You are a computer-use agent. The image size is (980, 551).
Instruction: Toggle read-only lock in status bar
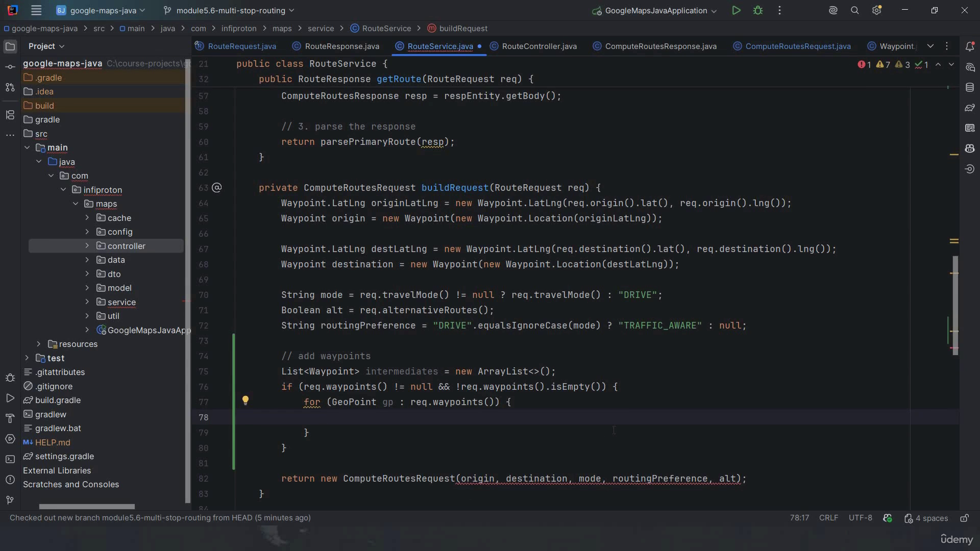pyautogui.click(x=964, y=518)
